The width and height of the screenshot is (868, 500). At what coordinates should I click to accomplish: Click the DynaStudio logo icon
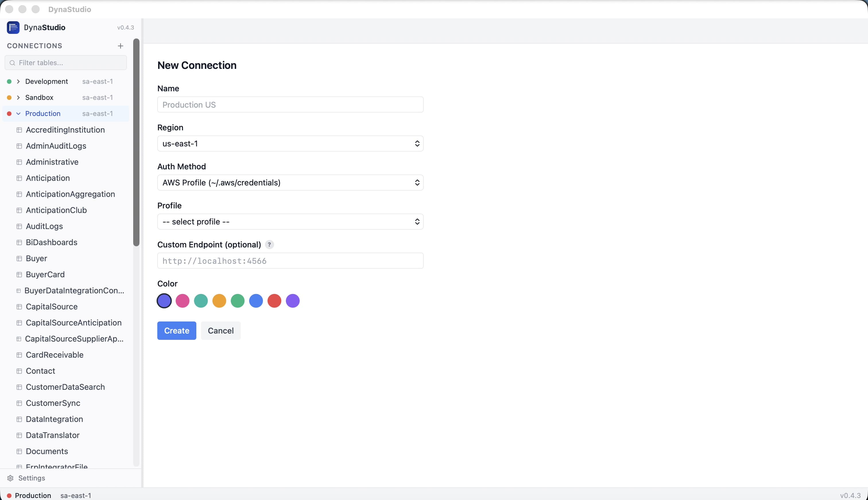click(13, 28)
